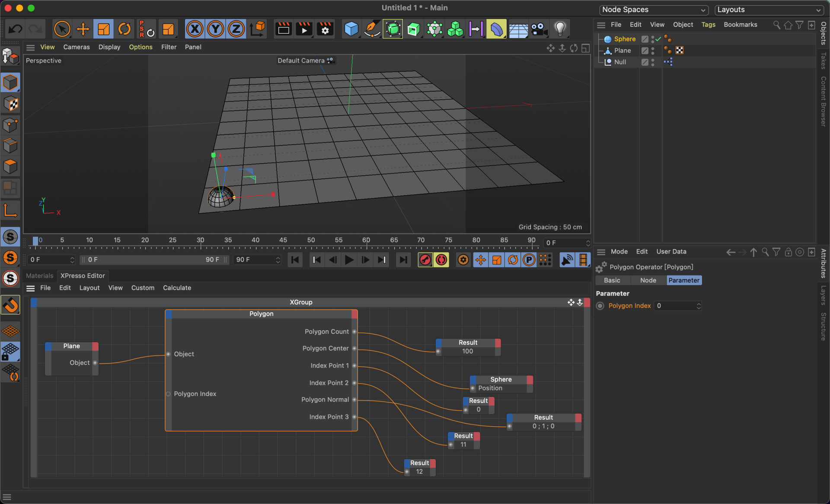Screen dimensions: 830x504
Task: Toggle Plane visibility dots
Action: coord(653,51)
